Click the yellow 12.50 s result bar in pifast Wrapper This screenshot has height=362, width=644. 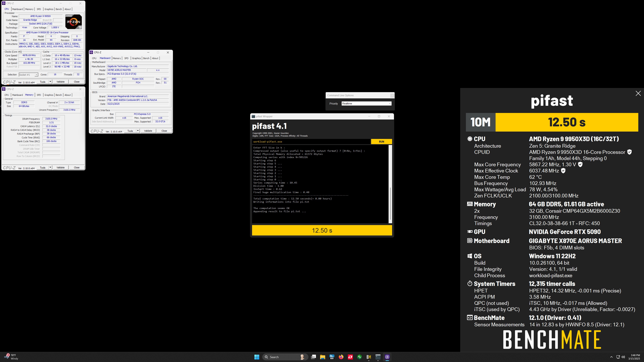click(322, 230)
